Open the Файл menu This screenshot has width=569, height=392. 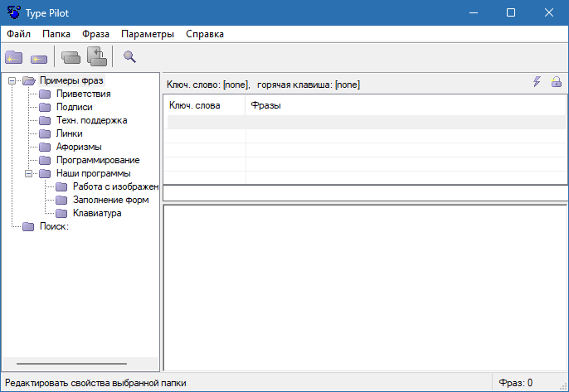tap(18, 34)
